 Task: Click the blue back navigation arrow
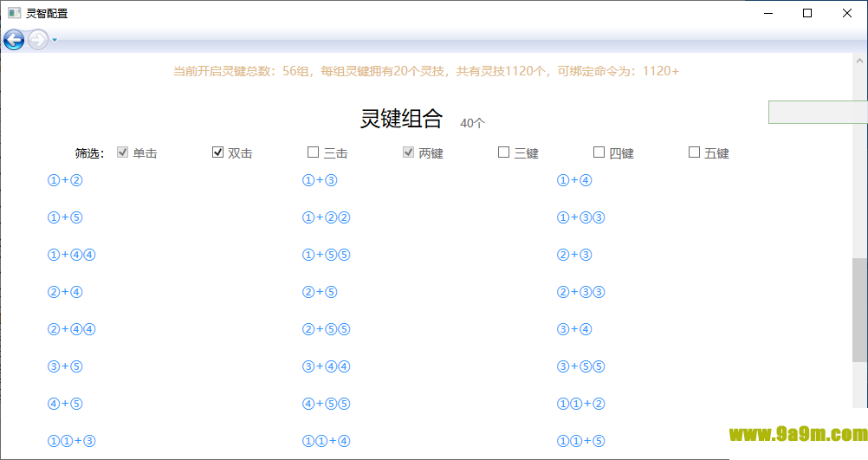click(14, 40)
